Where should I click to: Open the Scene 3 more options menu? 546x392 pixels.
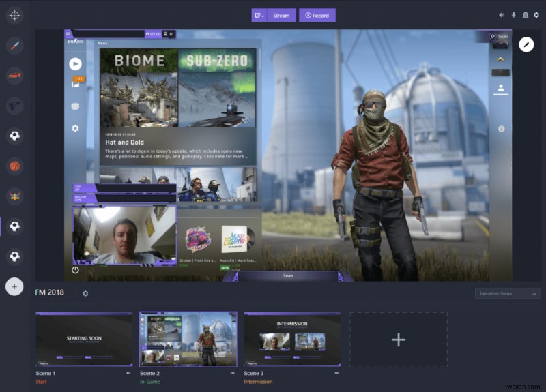336,373
